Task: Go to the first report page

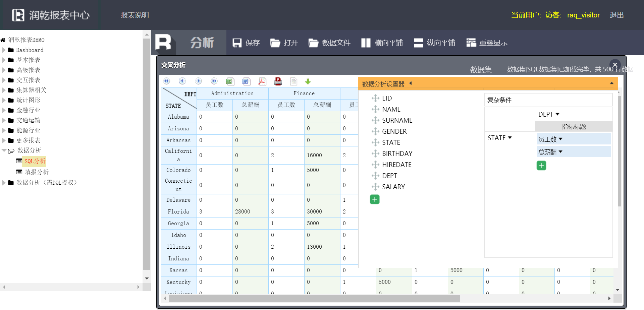Action: point(167,81)
